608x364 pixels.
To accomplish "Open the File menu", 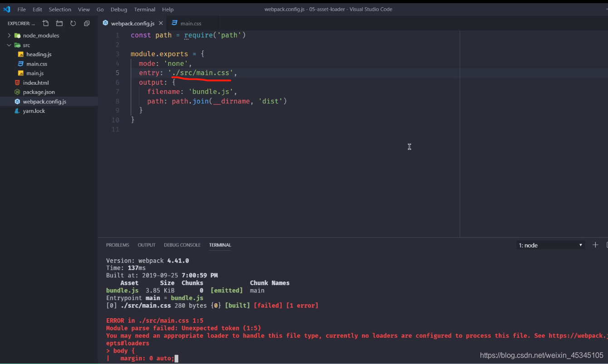I will pos(21,10).
